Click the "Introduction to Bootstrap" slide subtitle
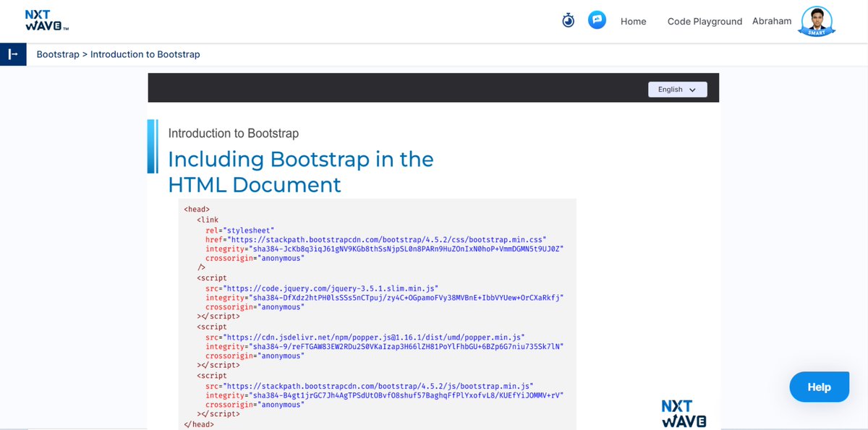 coord(234,133)
